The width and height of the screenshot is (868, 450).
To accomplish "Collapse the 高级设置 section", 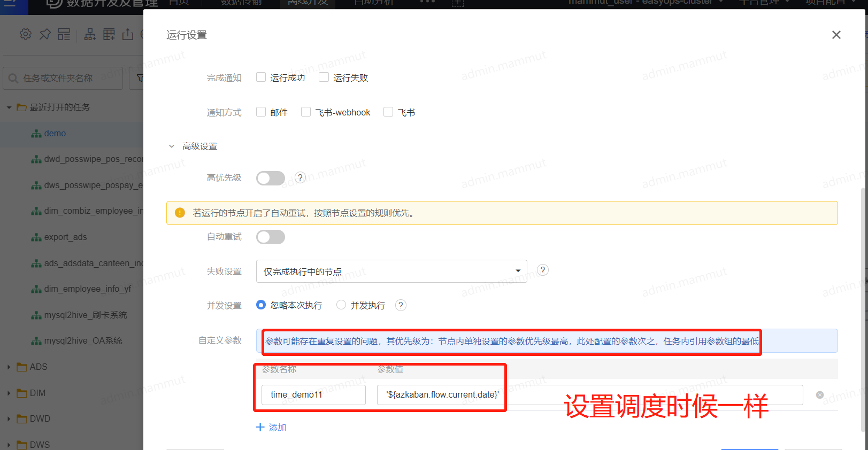I will click(x=172, y=146).
